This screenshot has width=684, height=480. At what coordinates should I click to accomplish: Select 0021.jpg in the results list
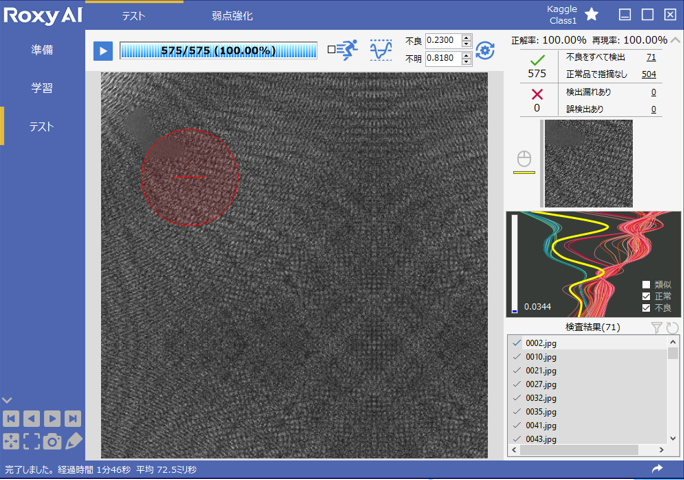[541, 371]
